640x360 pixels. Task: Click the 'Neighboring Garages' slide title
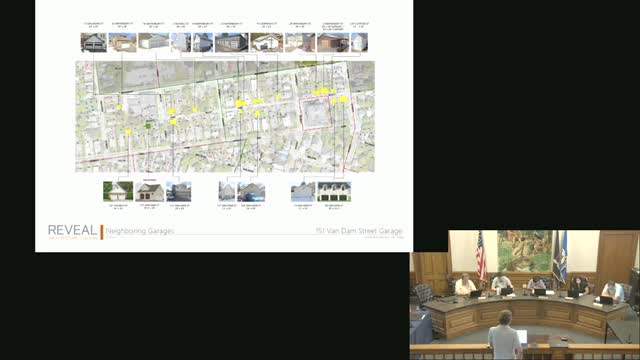pos(140,231)
